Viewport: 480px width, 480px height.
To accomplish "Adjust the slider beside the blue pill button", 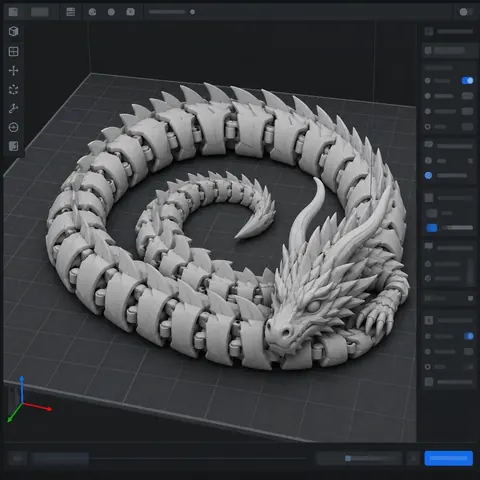I will (458, 228).
